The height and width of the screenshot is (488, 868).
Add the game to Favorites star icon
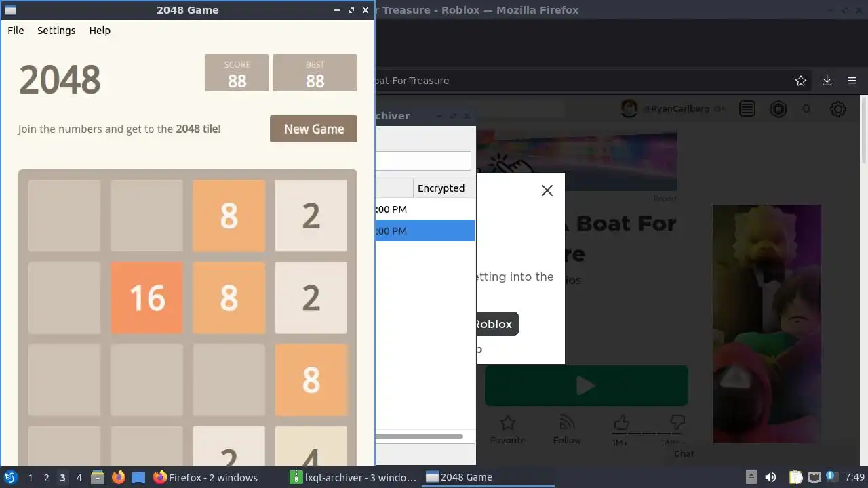coord(508,423)
